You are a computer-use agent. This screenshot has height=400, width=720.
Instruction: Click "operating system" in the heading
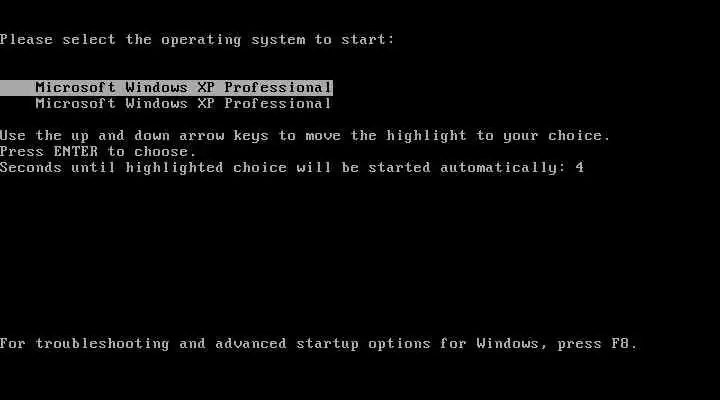(x=233, y=40)
